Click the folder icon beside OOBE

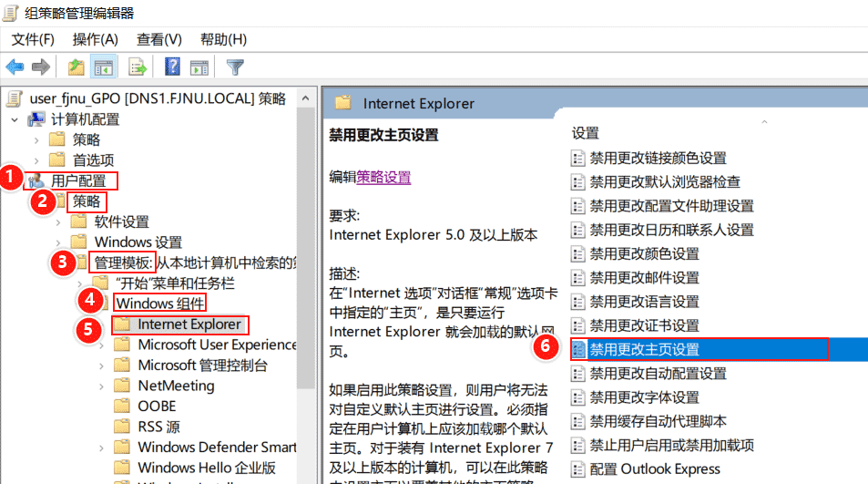122,406
